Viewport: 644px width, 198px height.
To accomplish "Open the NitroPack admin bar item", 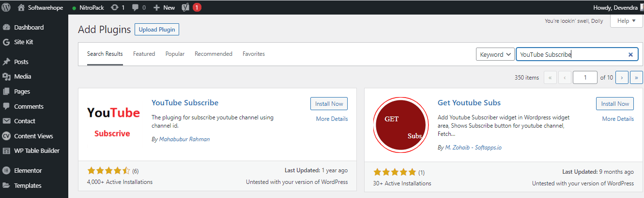I will [x=88, y=8].
